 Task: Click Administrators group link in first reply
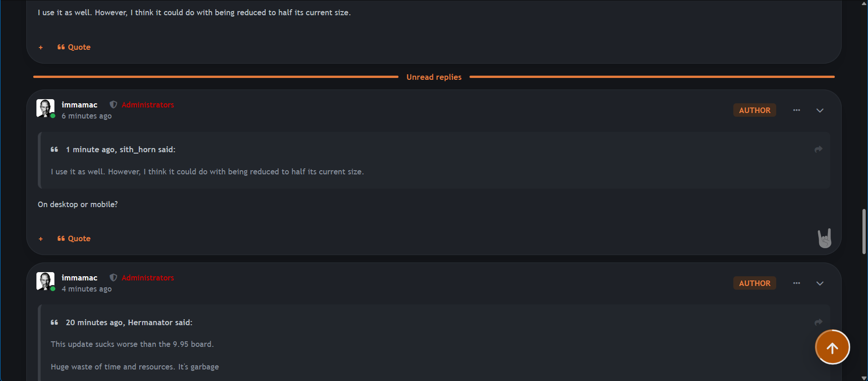(148, 105)
